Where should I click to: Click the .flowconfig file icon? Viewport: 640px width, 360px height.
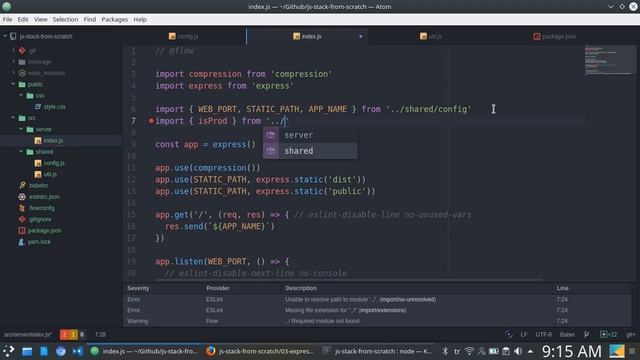coord(22,208)
